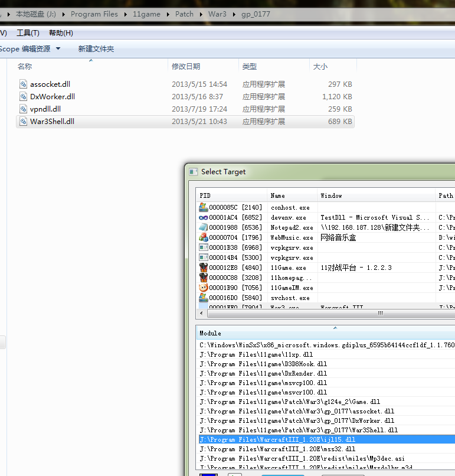Select the War3Shell.dll file name
The image size is (455, 476).
(52, 122)
